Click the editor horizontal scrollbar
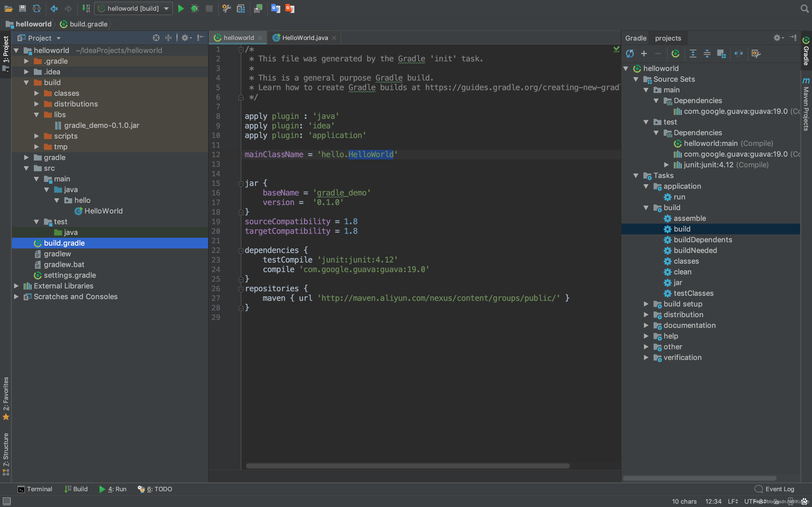The height and width of the screenshot is (507, 812). (407, 466)
